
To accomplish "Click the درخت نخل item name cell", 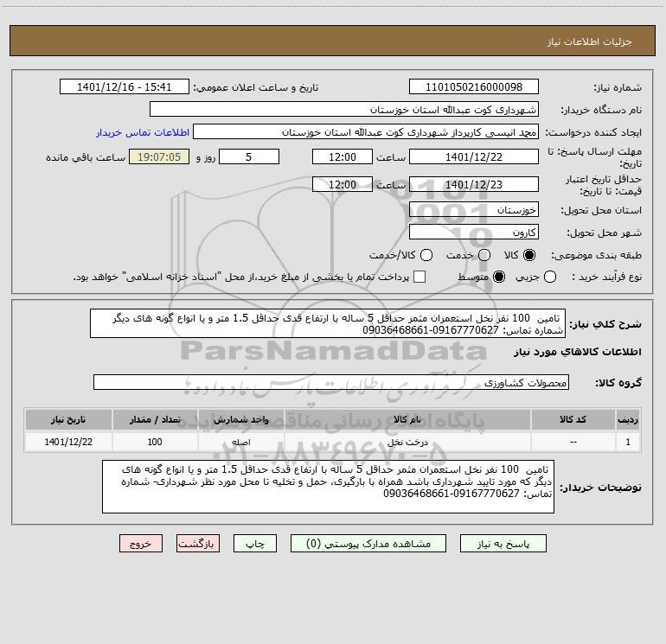I will click(x=407, y=442).
